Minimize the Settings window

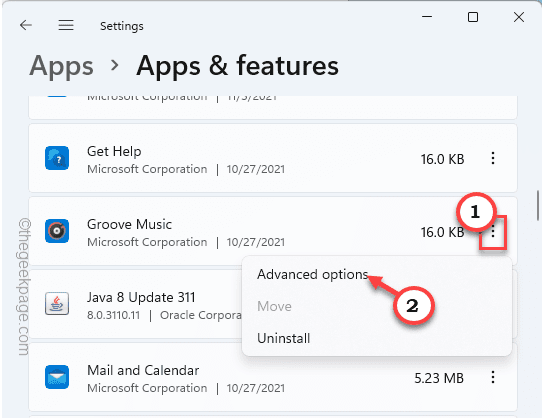[427, 17]
